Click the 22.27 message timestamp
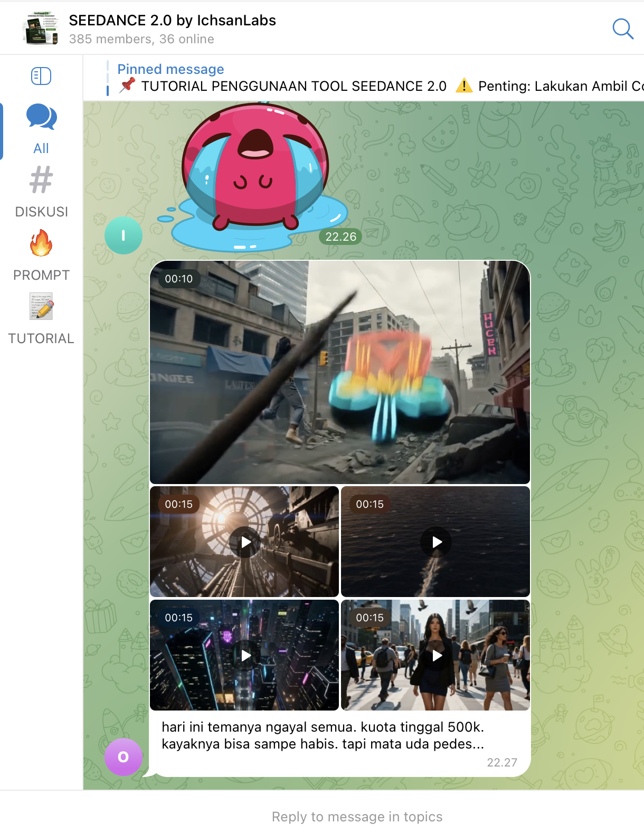Viewport: 644px width, 833px height. 502,762
